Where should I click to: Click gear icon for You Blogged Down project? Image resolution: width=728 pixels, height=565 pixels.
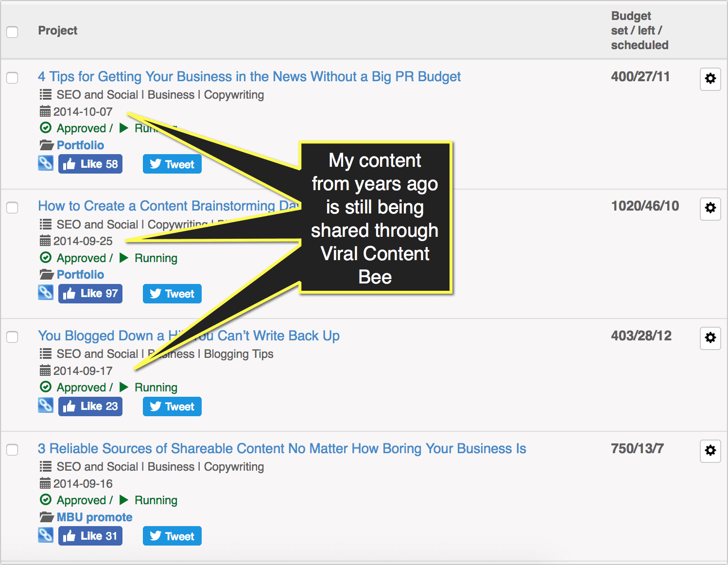(x=710, y=338)
